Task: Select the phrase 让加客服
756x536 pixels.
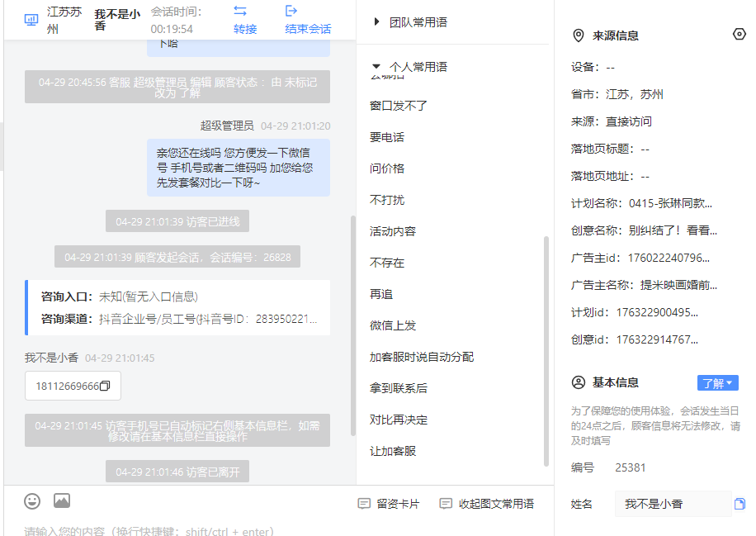Action: pos(393,451)
